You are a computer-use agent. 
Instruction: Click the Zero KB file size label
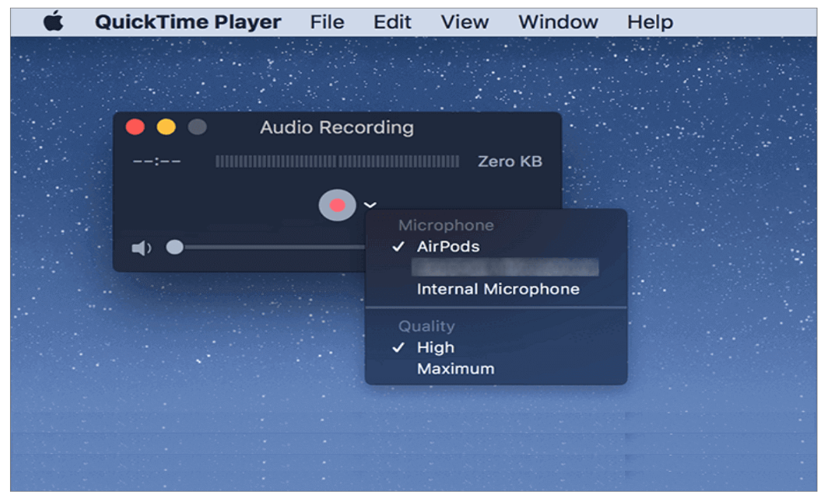510,161
